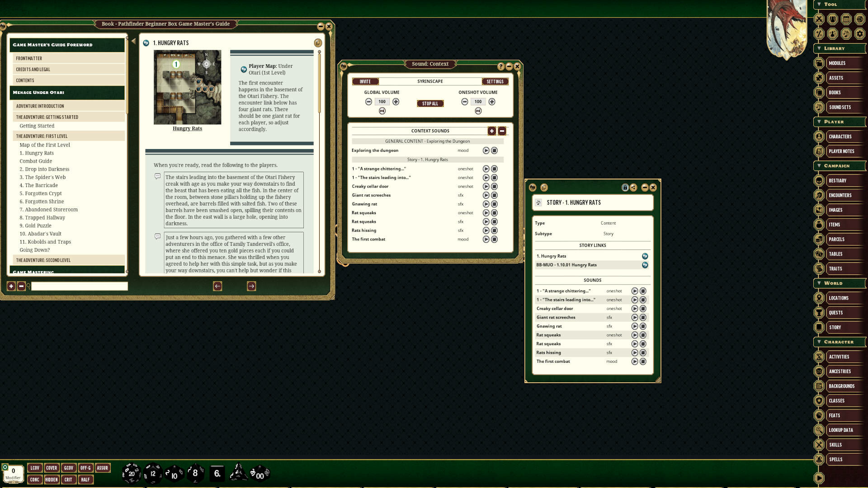
Task: Play the 'Giant rat screeches' sound effect
Action: pos(486,195)
